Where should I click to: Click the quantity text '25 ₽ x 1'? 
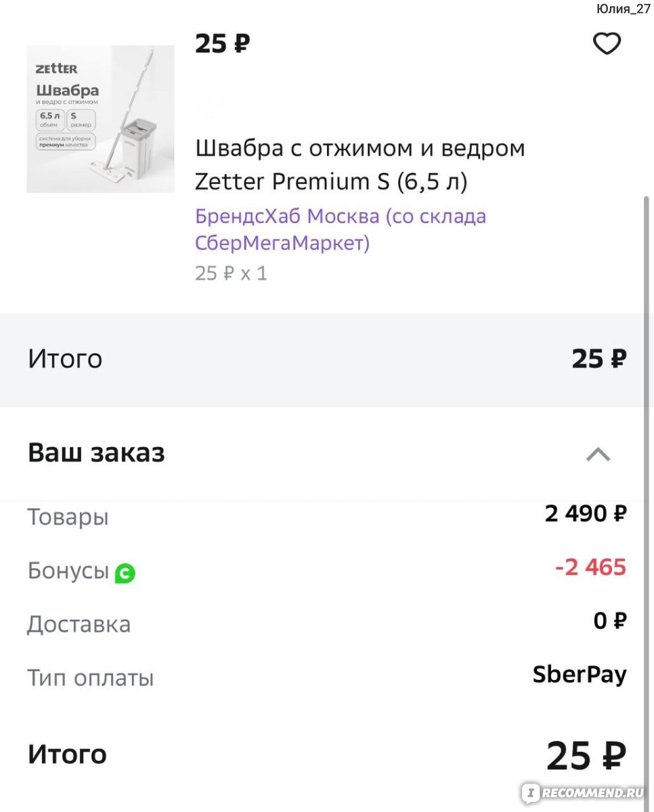(x=231, y=273)
